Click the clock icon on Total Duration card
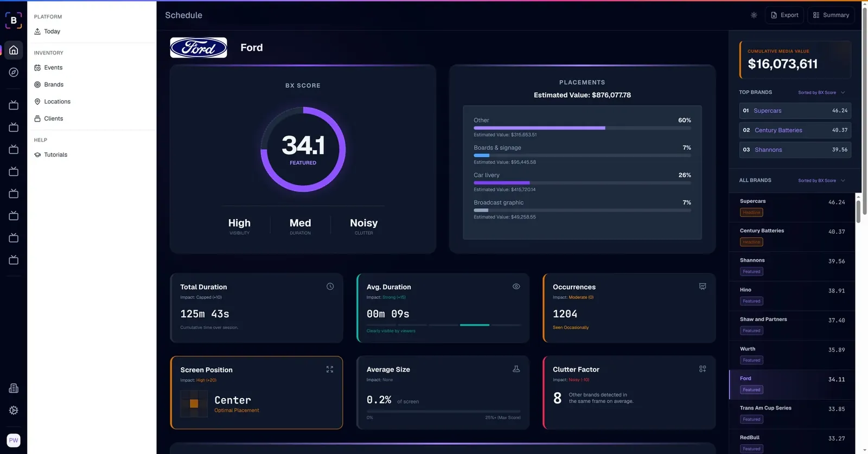 click(x=330, y=286)
